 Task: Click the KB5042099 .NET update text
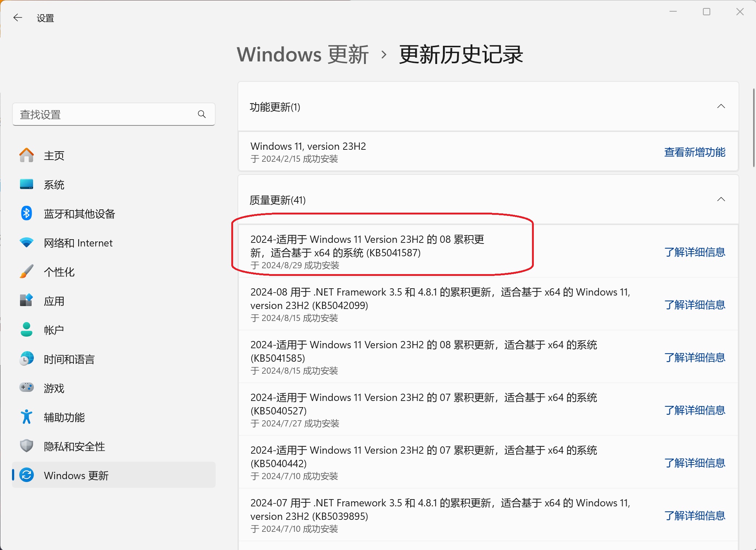click(440, 298)
